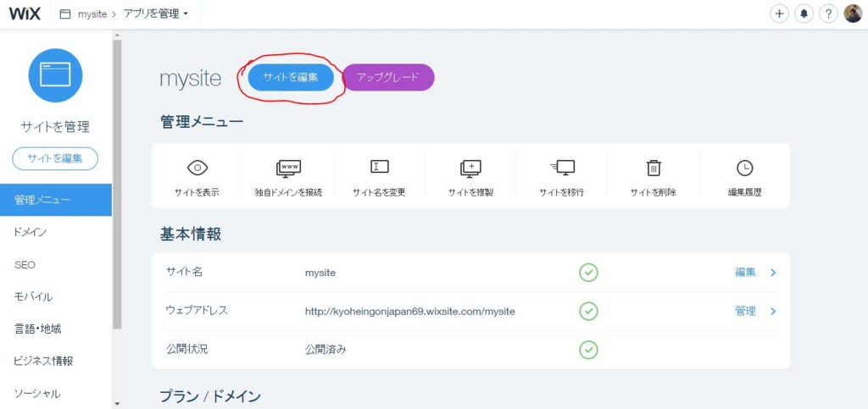
Task: Click the 管理 link in ウェブアドレス row
Action: click(x=745, y=311)
